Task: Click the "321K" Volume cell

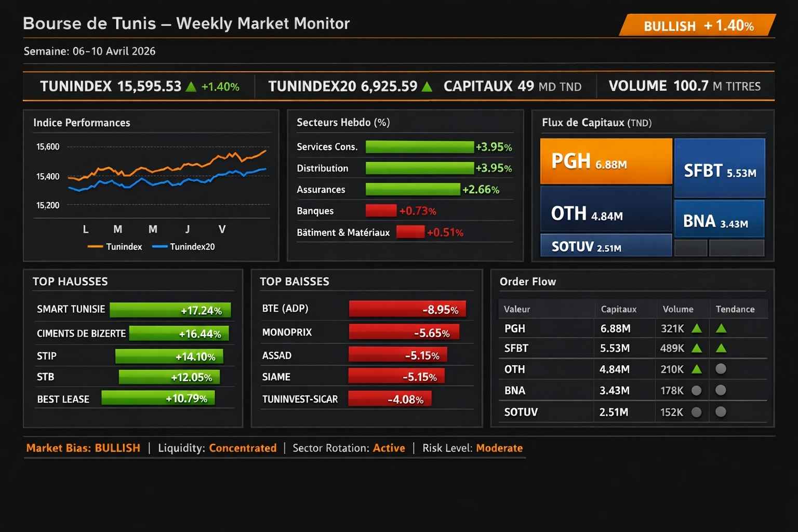Action: [x=673, y=328]
